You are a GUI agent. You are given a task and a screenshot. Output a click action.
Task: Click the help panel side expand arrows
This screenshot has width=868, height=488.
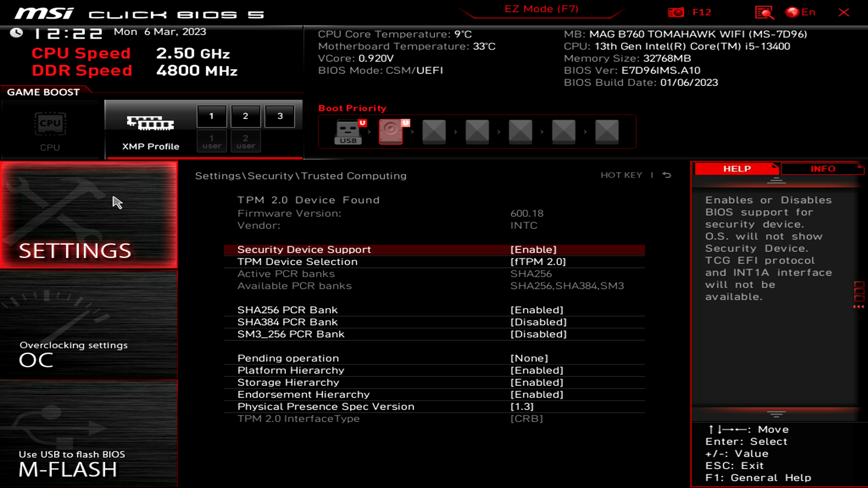point(859,307)
